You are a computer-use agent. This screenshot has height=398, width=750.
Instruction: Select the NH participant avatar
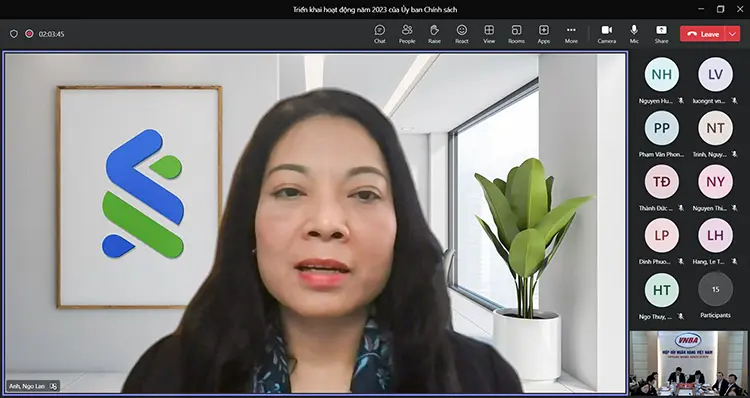coord(662,74)
